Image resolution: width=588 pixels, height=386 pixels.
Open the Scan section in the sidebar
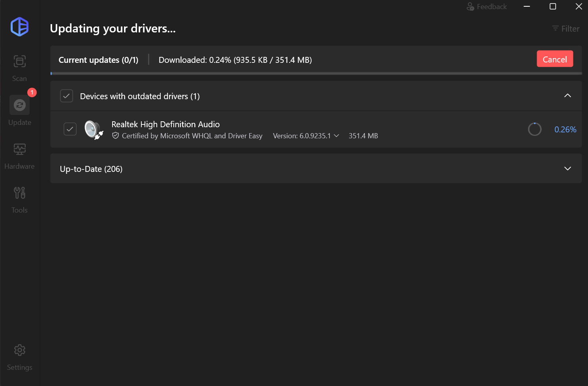[19, 68]
